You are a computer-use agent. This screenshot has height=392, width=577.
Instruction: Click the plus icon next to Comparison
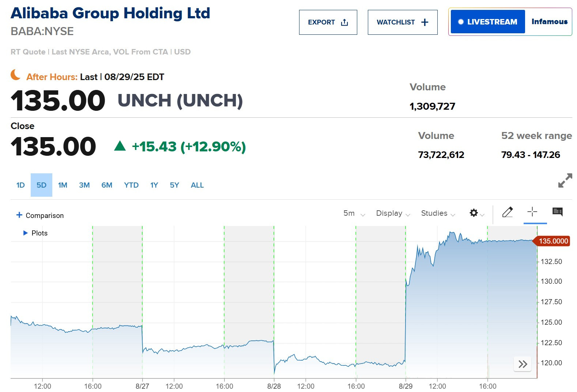point(19,215)
